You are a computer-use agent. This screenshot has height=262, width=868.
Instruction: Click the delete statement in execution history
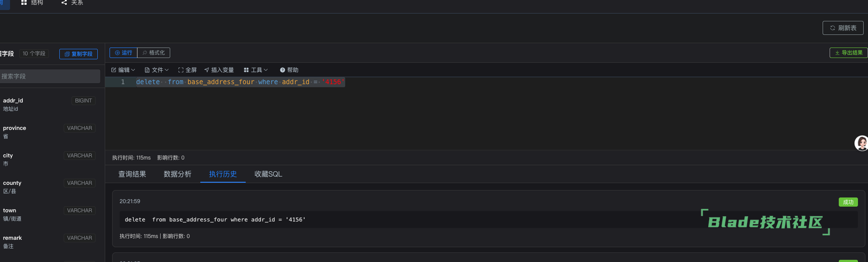point(213,219)
